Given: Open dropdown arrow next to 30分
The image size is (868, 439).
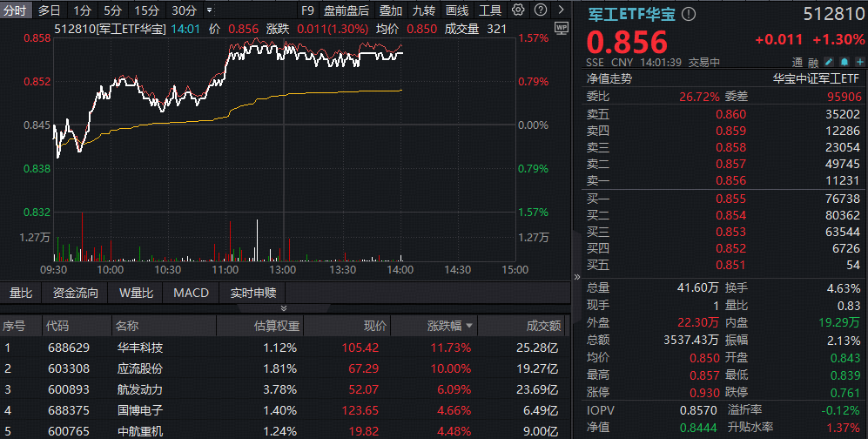Looking at the screenshot, I should coord(209,10).
